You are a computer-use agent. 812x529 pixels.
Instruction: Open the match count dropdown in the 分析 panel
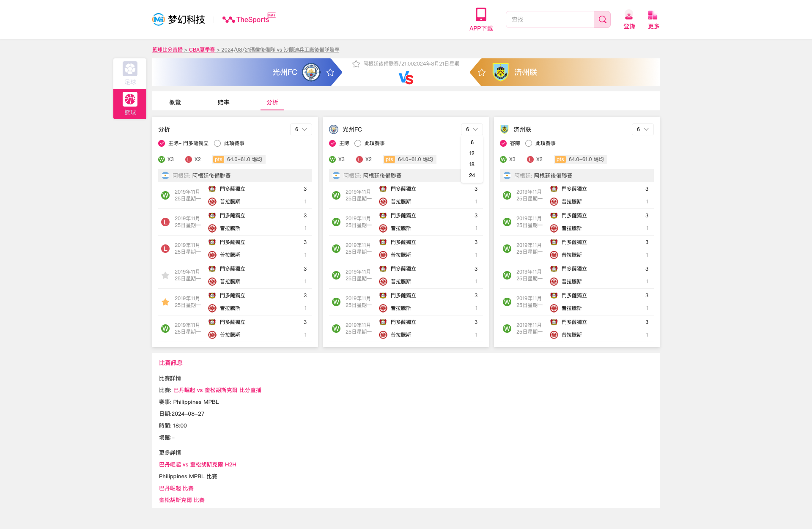tap(301, 129)
